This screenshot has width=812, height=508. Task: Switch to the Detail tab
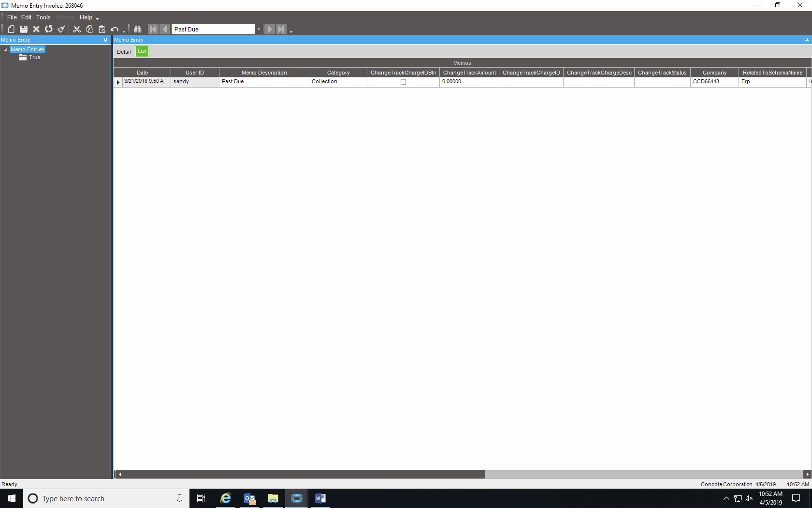[124, 51]
